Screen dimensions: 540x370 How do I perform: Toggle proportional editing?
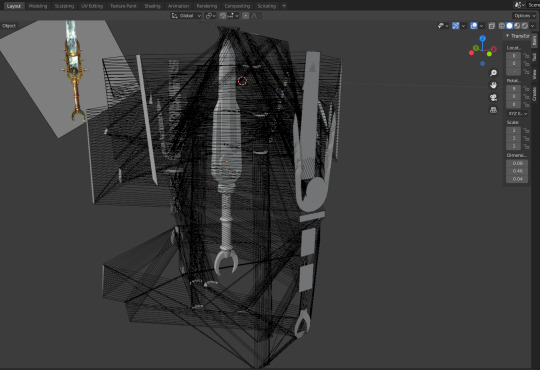pos(245,16)
